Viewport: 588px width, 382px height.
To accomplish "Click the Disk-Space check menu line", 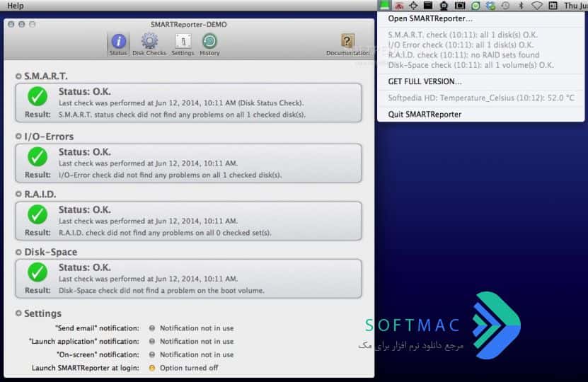I will point(480,65).
